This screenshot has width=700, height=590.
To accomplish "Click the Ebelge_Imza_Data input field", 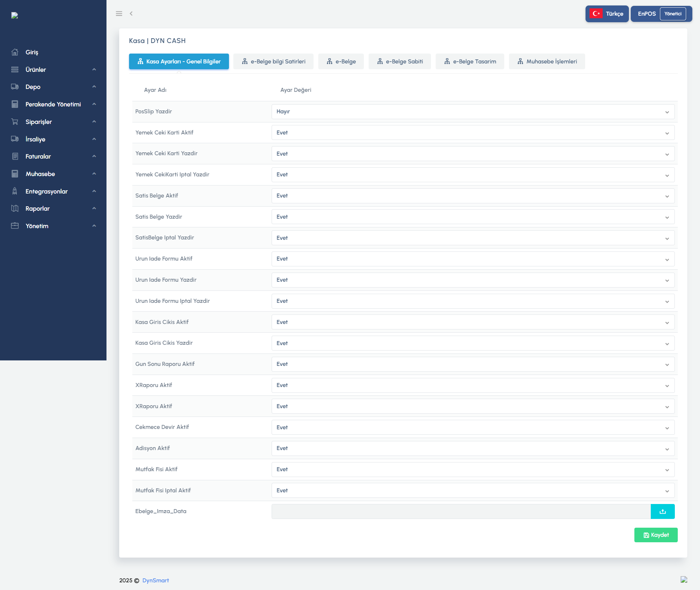I will 461,511.
